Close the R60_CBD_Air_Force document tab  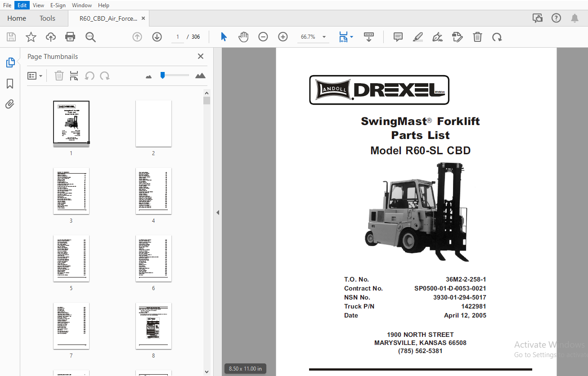coord(143,18)
